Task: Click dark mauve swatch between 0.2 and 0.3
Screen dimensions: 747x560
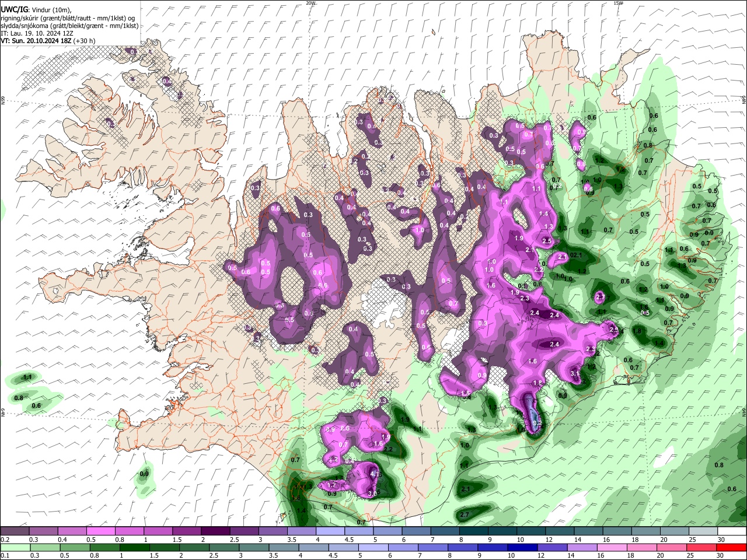Action: (14, 531)
